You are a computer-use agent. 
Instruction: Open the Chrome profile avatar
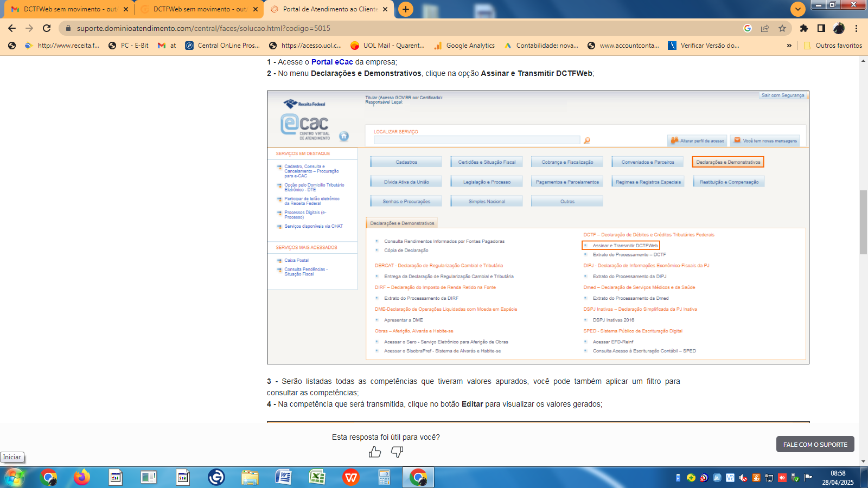pyautogui.click(x=839, y=28)
